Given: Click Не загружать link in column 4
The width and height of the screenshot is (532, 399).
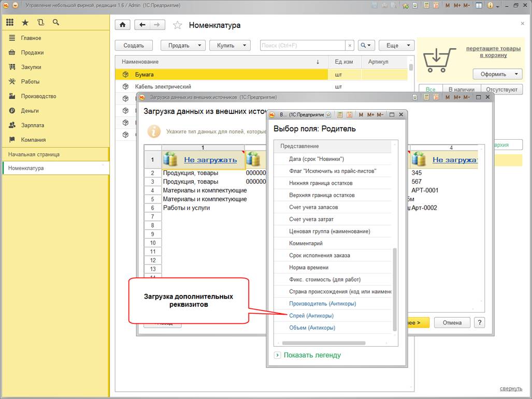Looking at the screenshot, I should (x=455, y=160).
